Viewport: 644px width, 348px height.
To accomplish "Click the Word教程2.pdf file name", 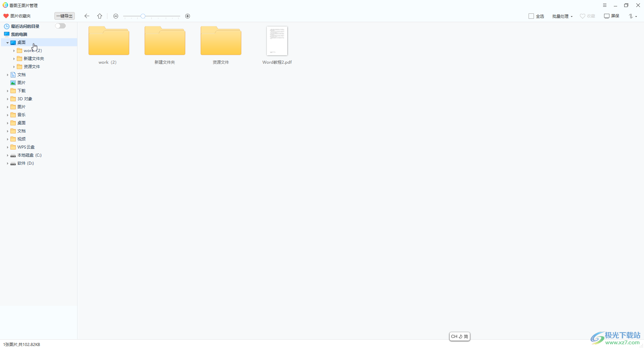I will click(277, 62).
